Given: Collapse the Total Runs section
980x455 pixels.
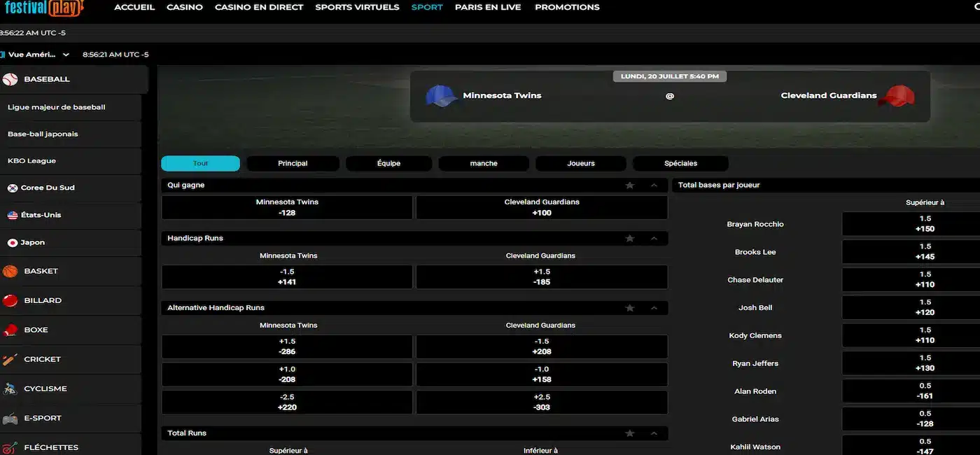Looking at the screenshot, I should pyautogui.click(x=654, y=433).
